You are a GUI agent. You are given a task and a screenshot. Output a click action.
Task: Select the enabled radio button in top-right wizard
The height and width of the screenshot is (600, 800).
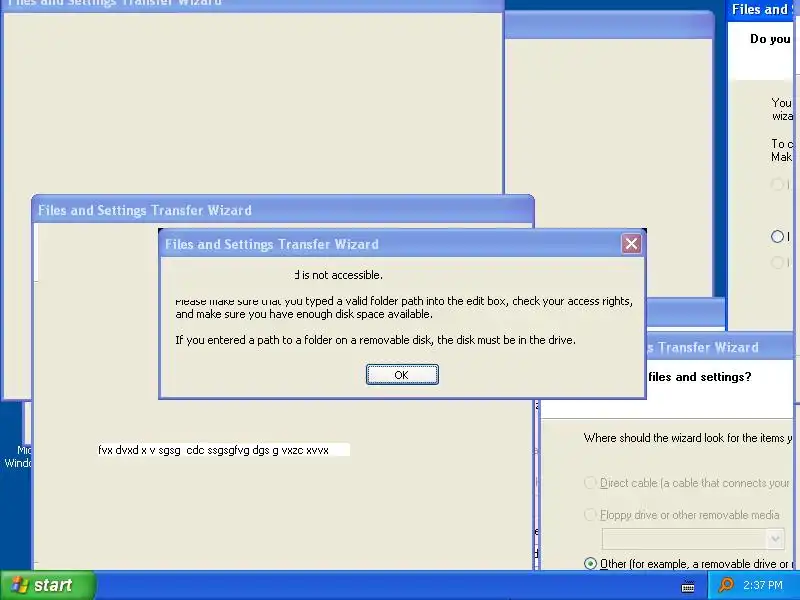coord(777,236)
